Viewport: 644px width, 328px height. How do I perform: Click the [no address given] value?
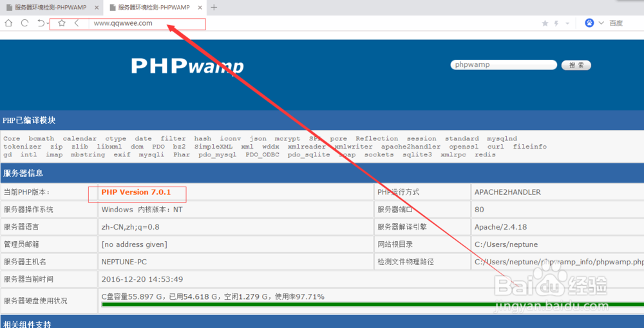tap(135, 245)
